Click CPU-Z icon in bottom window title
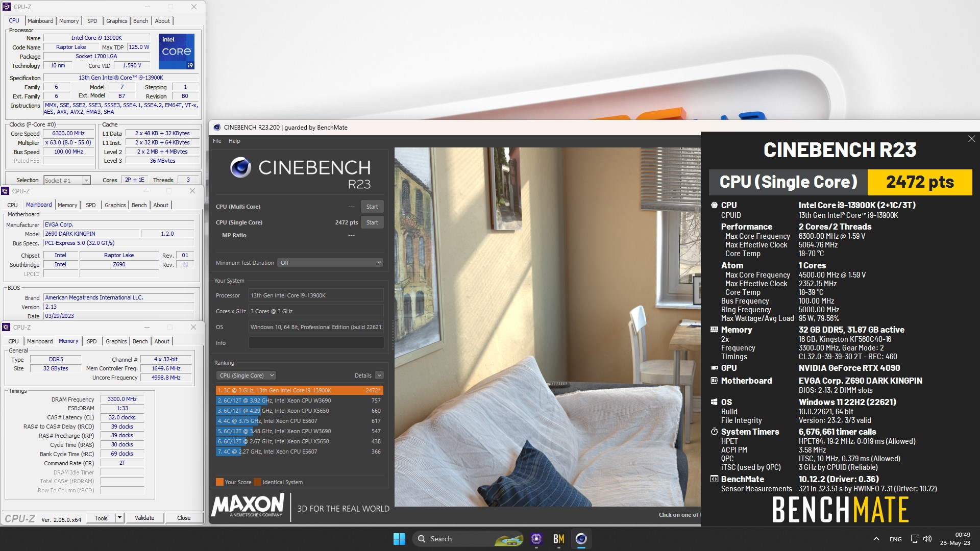 click(7, 327)
